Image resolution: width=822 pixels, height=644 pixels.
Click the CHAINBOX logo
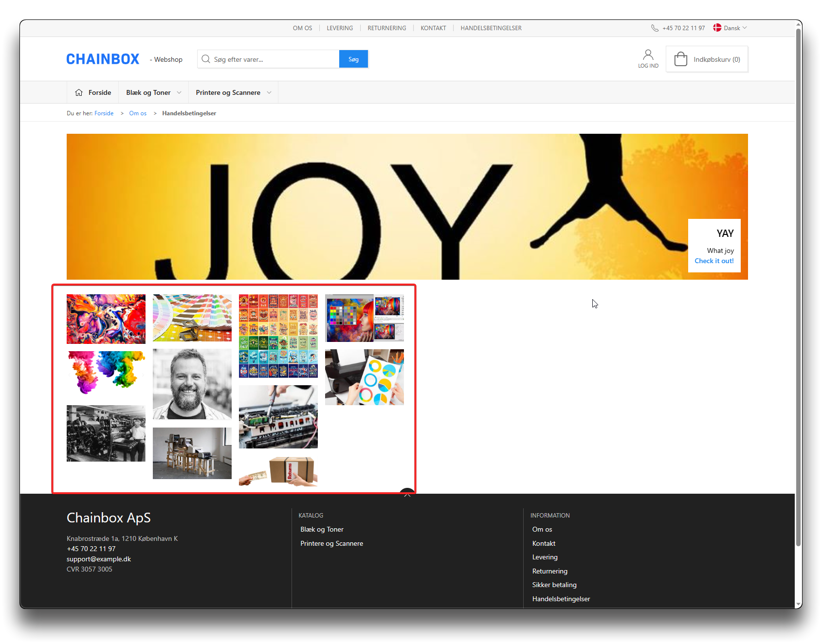point(103,59)
